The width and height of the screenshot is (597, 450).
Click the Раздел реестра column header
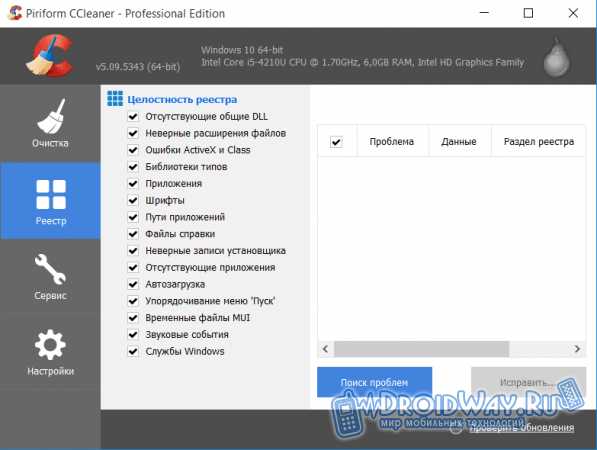pos(538,142)
